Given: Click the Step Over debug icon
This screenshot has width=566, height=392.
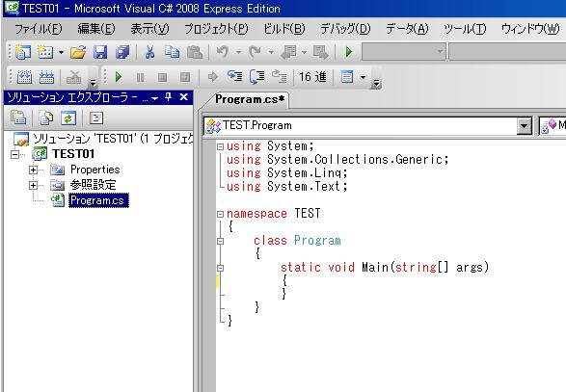Looking at the screenshot, I should tap(257, 76).
